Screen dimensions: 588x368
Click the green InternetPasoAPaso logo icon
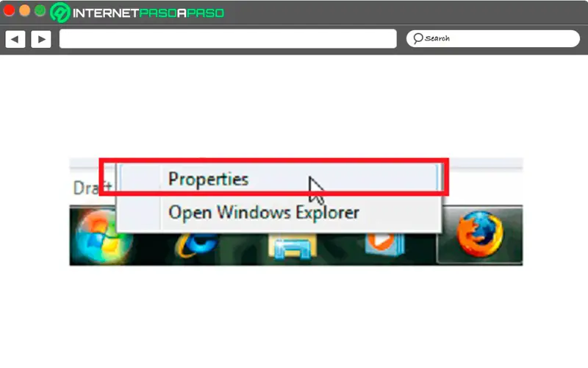[60, 13]
